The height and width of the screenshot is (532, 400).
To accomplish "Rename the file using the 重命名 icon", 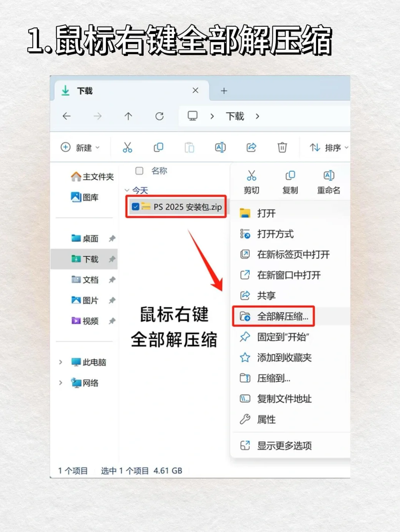I will coord(329,181).
